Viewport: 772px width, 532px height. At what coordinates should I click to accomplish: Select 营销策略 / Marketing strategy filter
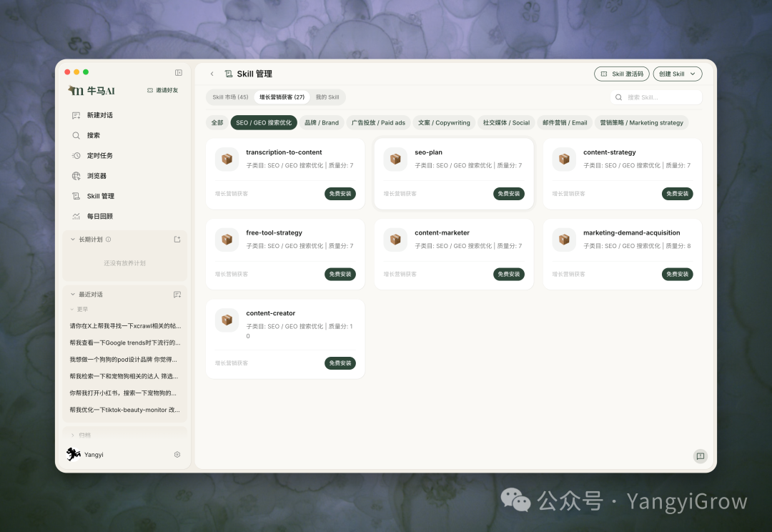(641, 123)
